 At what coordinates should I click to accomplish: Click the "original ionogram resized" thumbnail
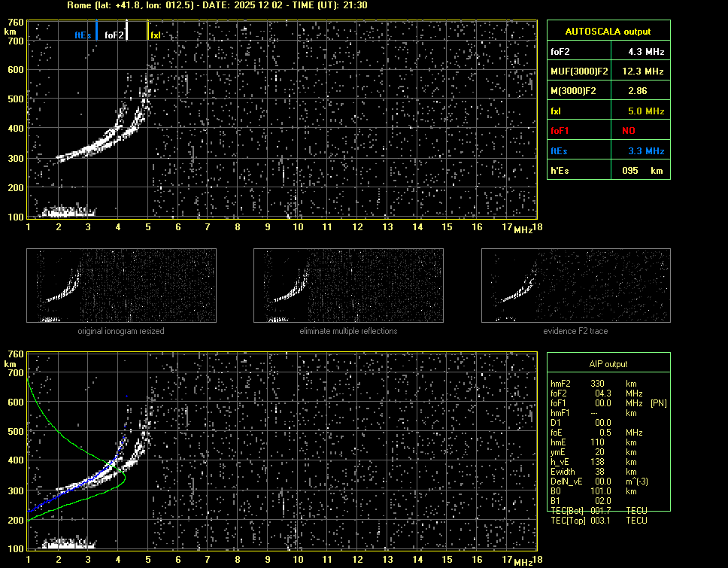[121, 286]
